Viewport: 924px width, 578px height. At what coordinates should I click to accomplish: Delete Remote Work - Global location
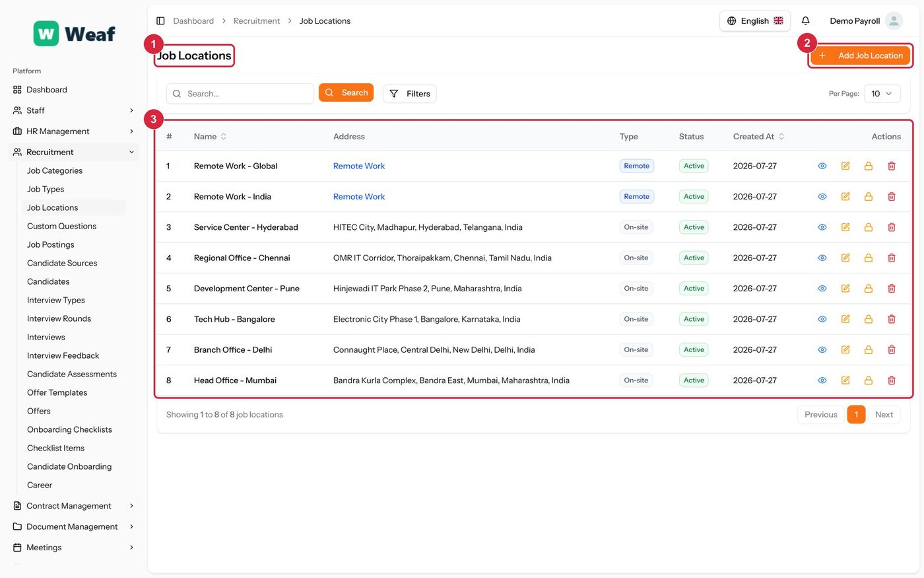(892, 166)
